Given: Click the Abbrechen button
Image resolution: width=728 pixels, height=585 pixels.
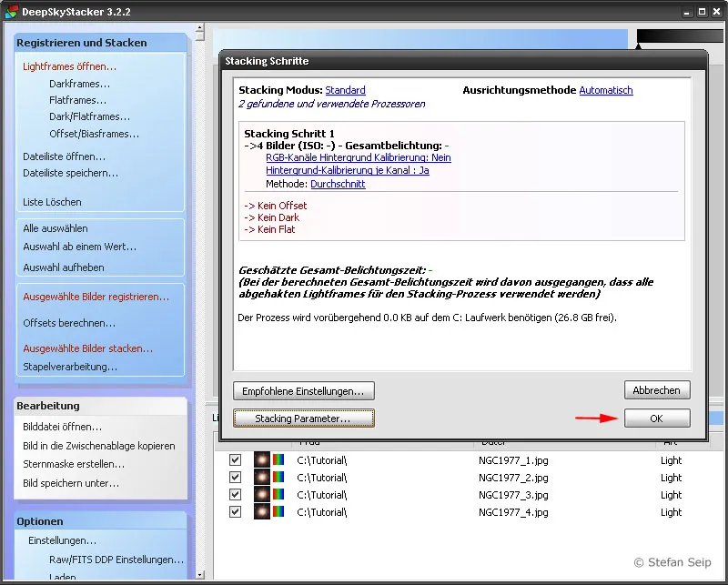Looking at the screenshot, I should [x=656, y=390].
